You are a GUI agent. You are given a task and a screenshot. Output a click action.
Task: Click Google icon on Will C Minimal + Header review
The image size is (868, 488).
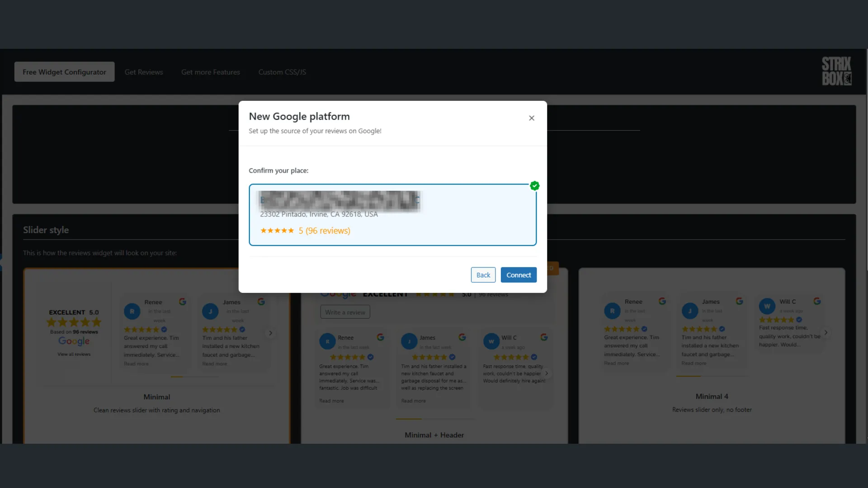point(544,337)
